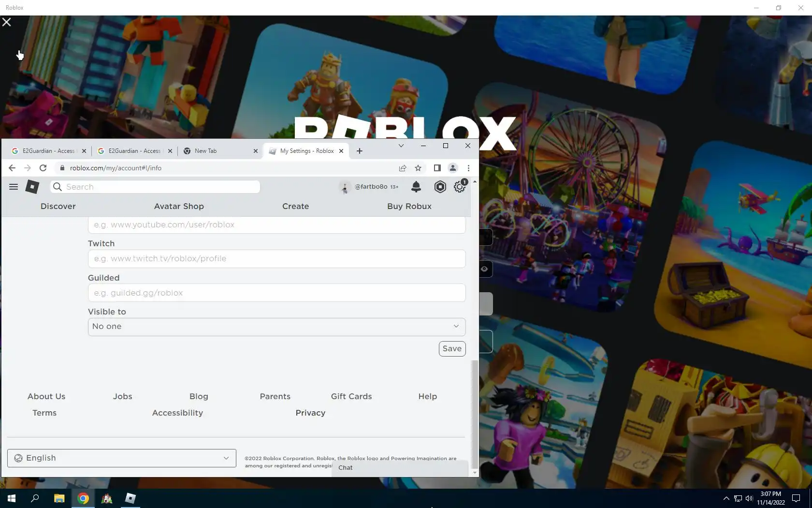Open Windows Start menu

pos(12,498)
